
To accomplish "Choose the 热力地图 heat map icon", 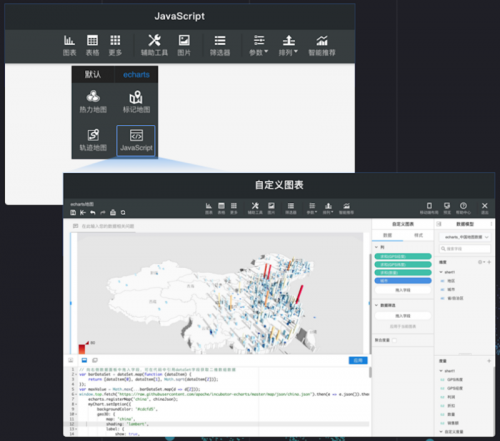I will 93,101.
